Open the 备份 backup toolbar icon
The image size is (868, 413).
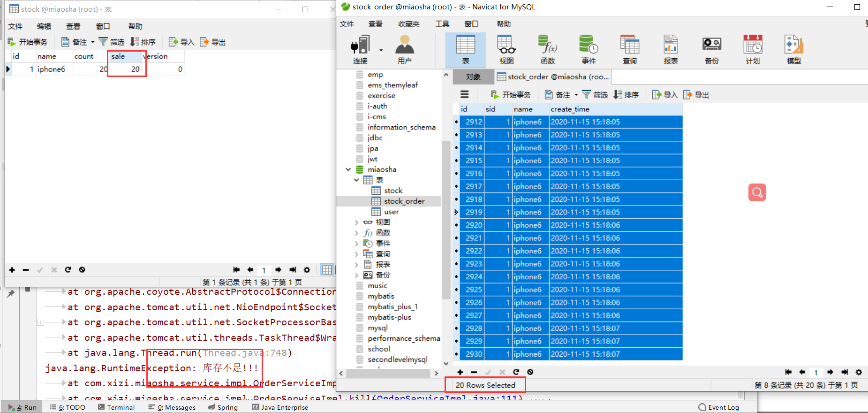pyautogui.click(x=712, y=50)
